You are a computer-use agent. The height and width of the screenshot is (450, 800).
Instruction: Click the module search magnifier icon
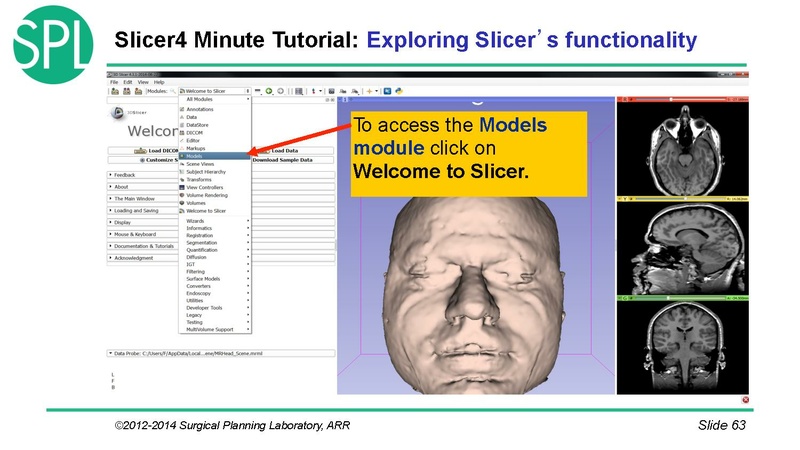pyautogui.click(x=173, y=91)
